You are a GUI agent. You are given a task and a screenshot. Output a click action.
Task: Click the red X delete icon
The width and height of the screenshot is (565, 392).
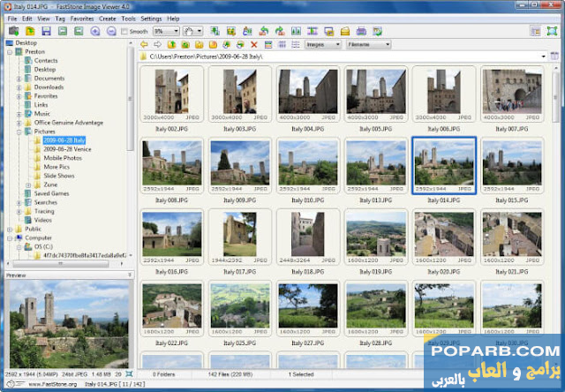[x=254, y=44]
